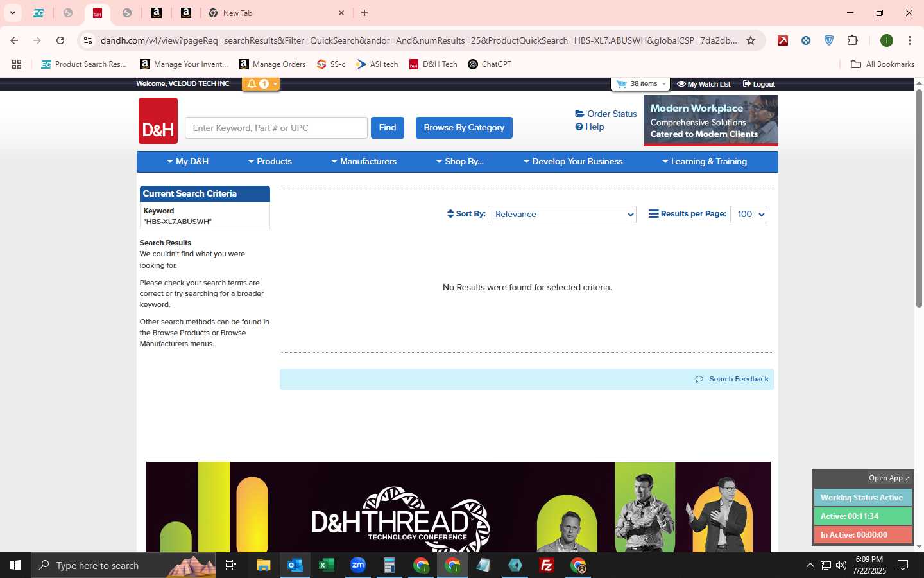Open Excel from taskbar
This screenshot has height=578, width=924.
326,565
